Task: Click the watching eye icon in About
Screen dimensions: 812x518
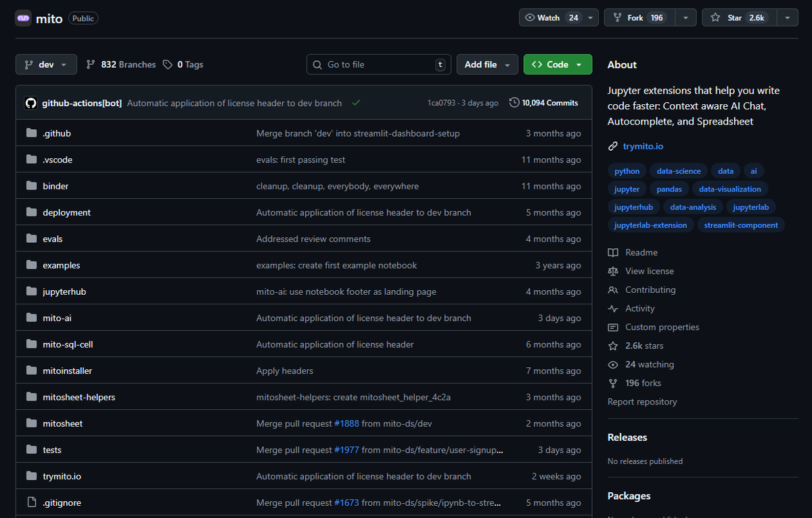Action: (x=613, y=364)
